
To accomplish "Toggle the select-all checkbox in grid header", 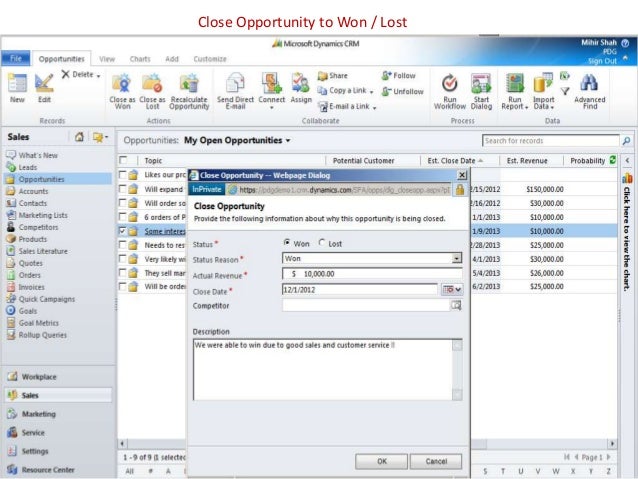I will click(x=123, y=160).
